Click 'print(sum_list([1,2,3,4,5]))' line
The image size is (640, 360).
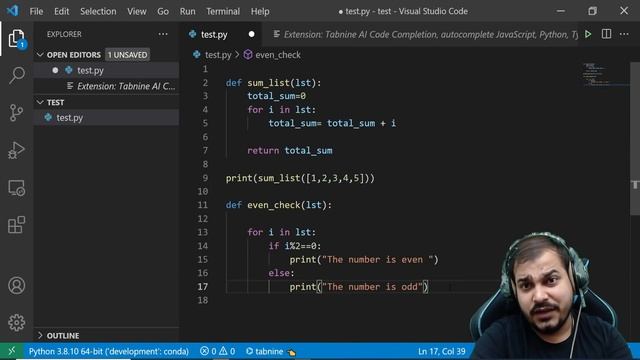pos(300,178)
